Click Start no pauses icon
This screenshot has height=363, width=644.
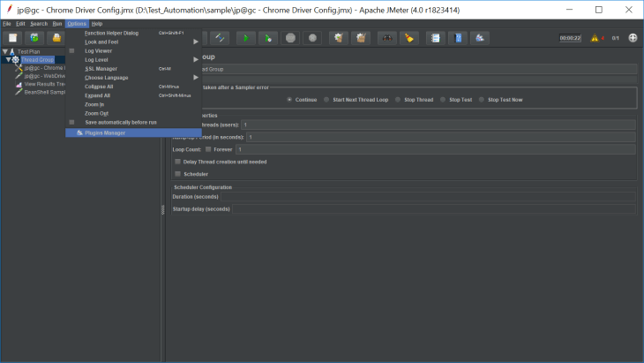268,38
